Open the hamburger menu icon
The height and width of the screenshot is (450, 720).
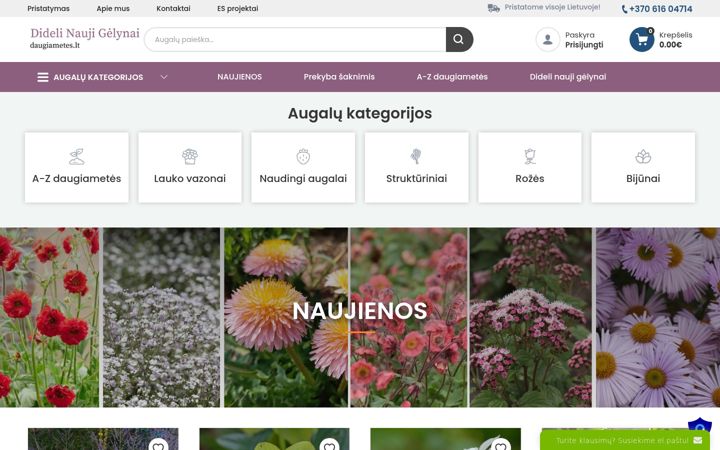click(x=43, y=77)
